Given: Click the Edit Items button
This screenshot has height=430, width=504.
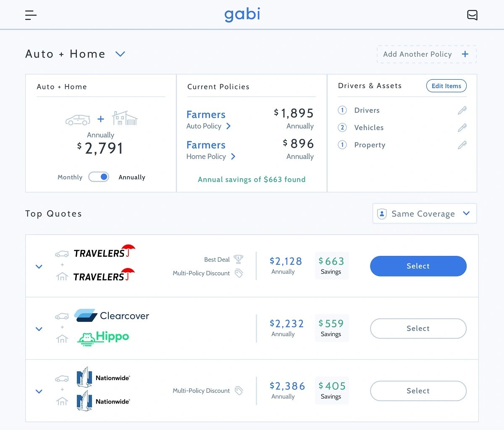Looking at the screenshot, I should pos(446,86).
